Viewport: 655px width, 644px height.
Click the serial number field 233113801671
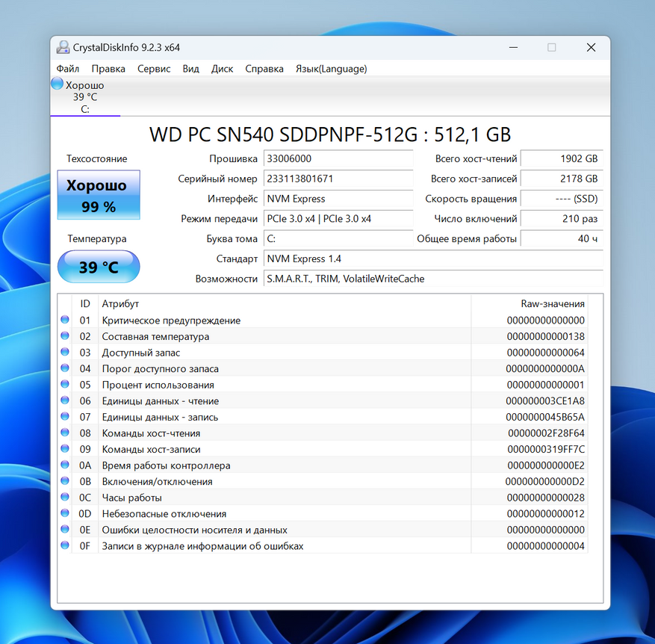[x=338, y=179]
